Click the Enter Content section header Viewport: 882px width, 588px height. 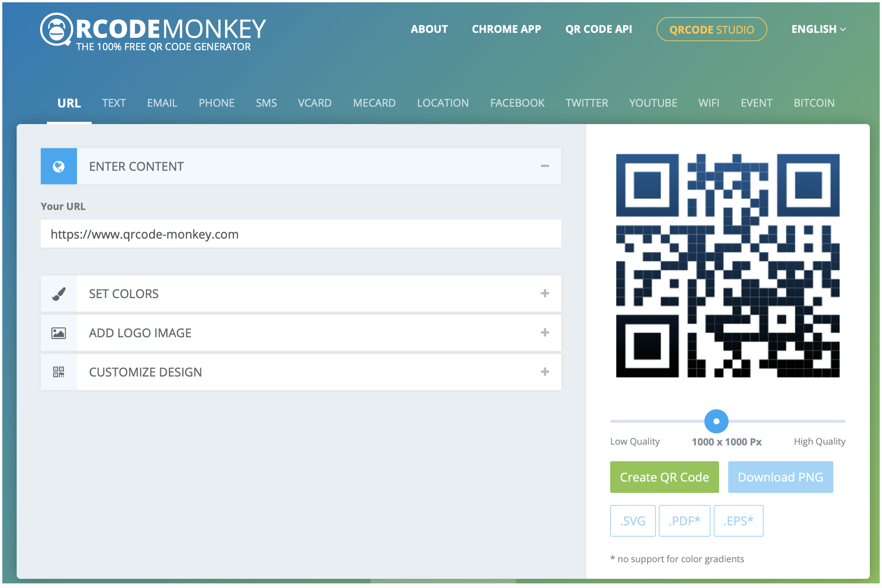(301, 166)
